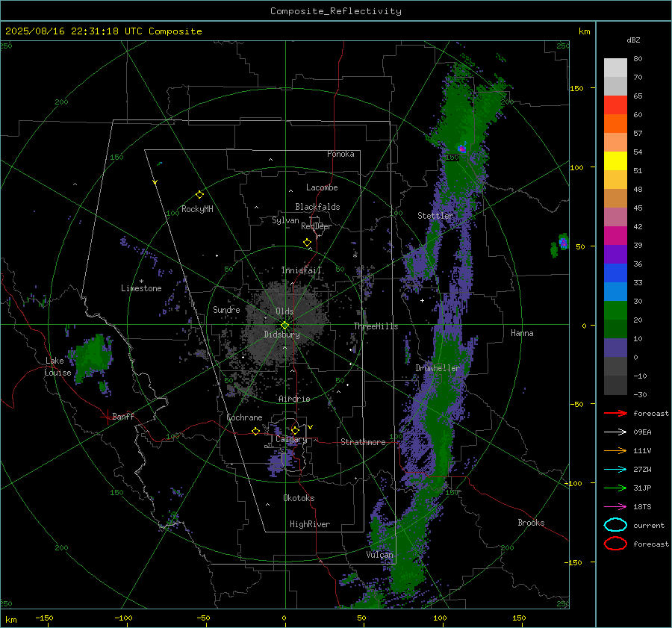This screenshot has width=672, height=628.
Task: Click the Stettler label
Action: pyautogui.click(x=435, y=216)
